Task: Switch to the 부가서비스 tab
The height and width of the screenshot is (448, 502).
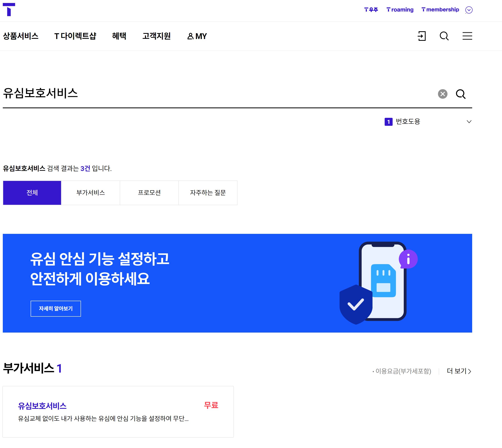Action: [x=90, y=193]
